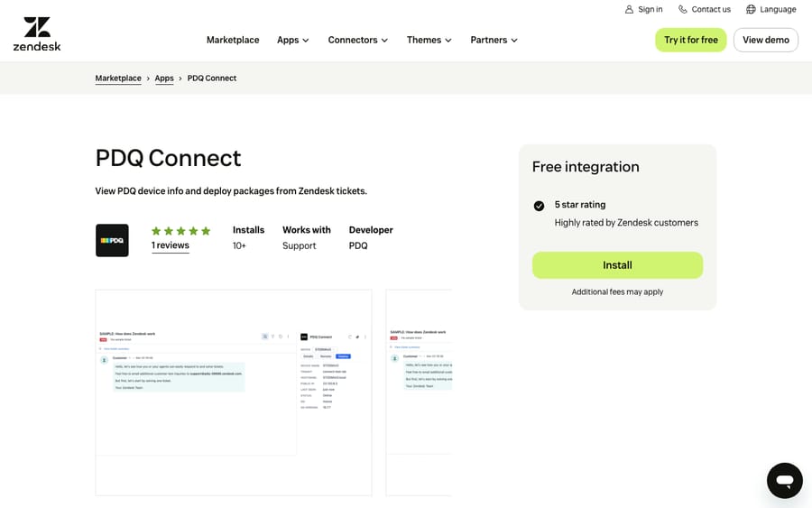Image resolution: width=812 pixels, height=508 pixels.
Task: Click the Zendesk logo
Action: pos(37,34)
